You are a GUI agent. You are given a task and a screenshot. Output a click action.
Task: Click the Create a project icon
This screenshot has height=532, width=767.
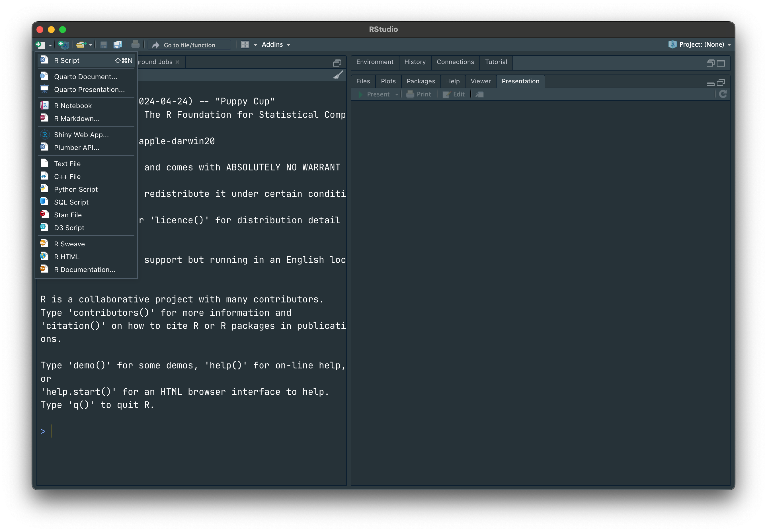tap(63, 45)
